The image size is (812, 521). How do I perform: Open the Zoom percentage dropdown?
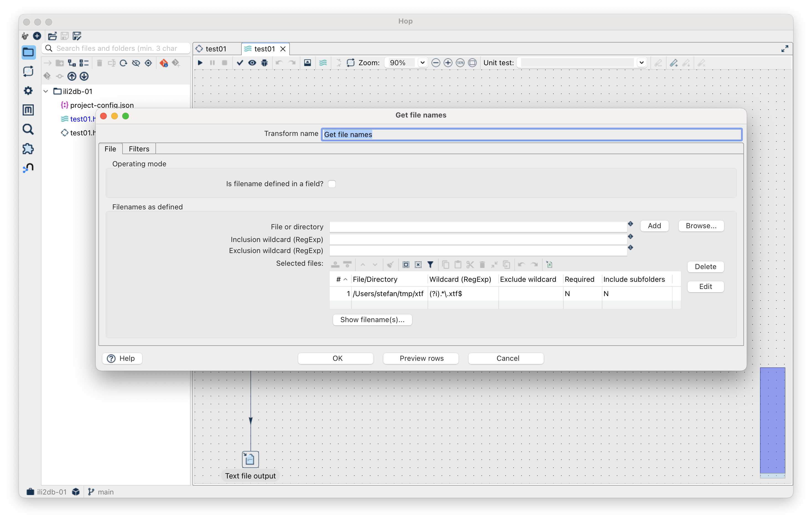point(422,63)
